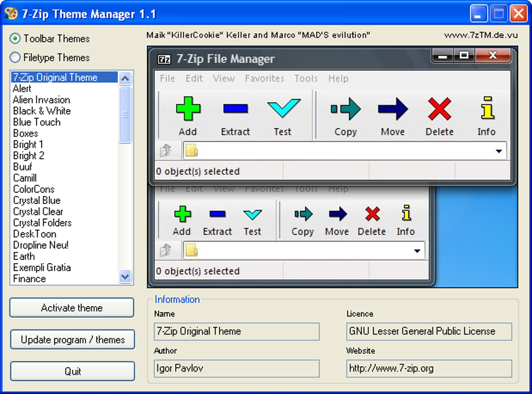532x394 pixels.
Task: Click the theme list scroll down arrow
Action: pos(125,277)
